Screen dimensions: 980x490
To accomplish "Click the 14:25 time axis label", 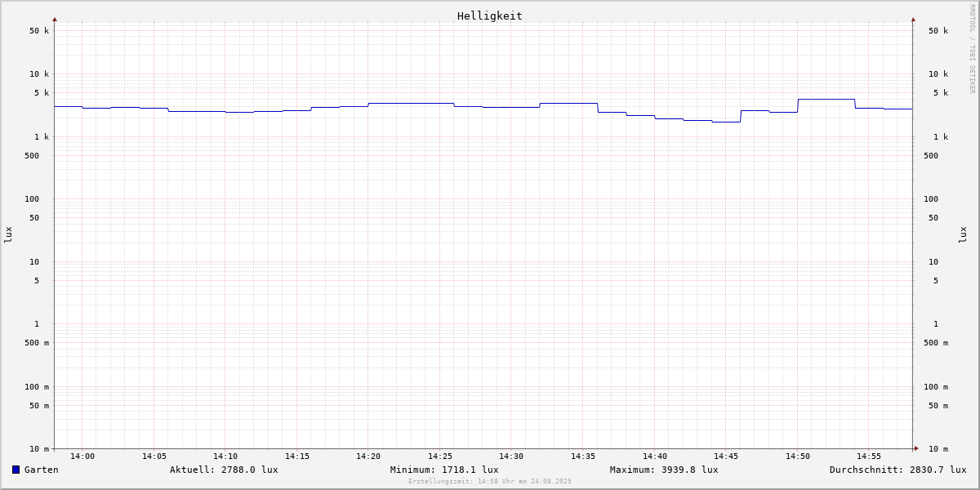I will [440, 457].
